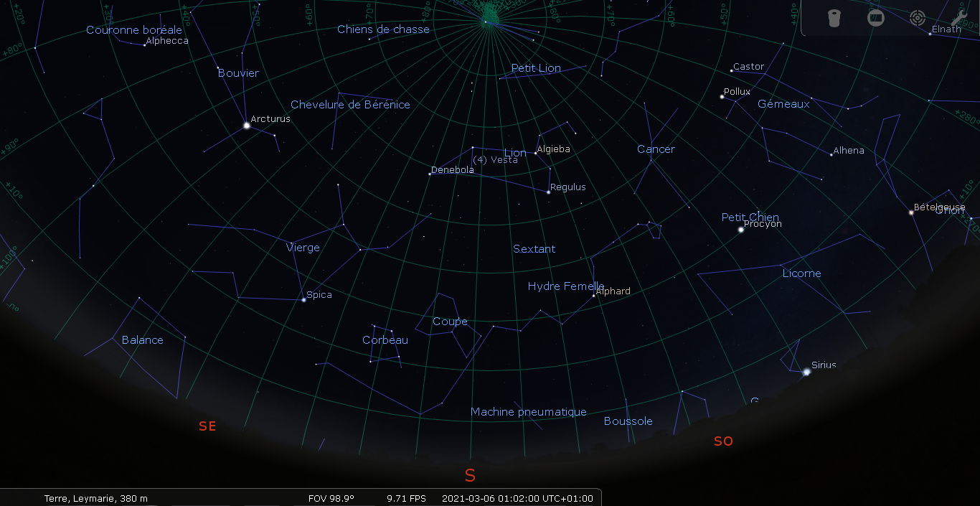
Task: Click the Sextant constellation label
Action: (x=534, y=249)
